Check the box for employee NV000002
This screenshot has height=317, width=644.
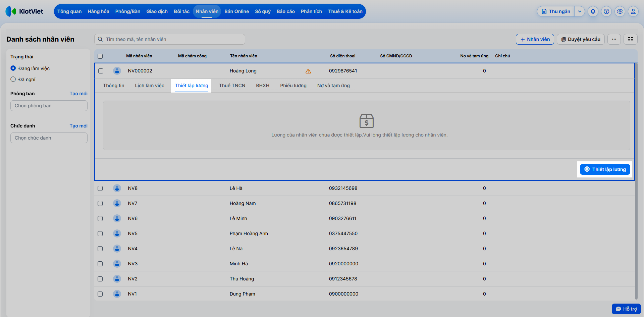(101, 71)
